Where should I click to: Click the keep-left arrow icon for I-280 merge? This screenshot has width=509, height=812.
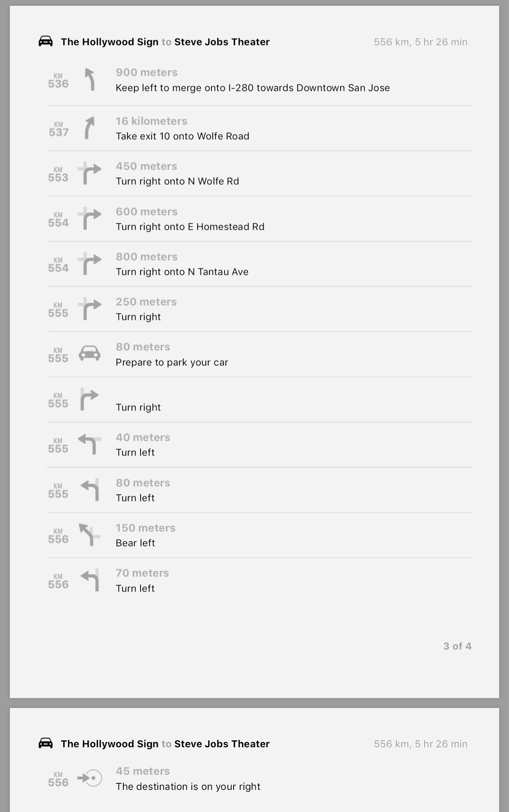coord(90,79)
